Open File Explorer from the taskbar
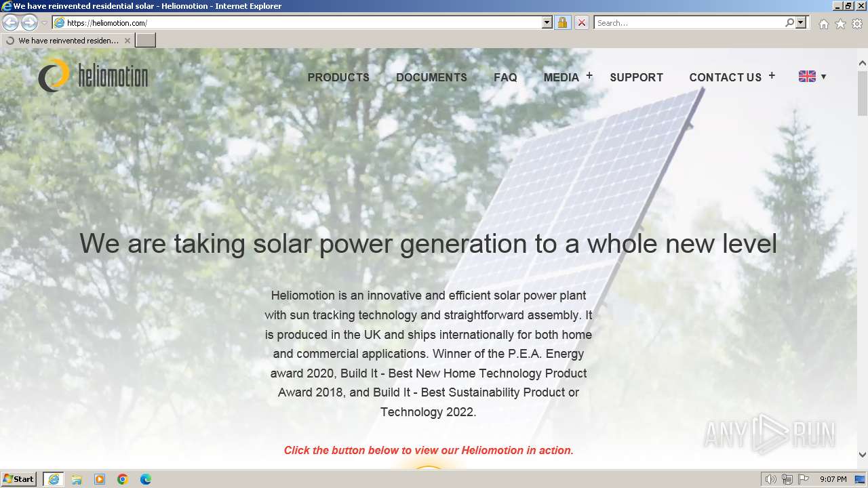Image resolution: width=868 pixels, height=488 pixels. point(77,479)
